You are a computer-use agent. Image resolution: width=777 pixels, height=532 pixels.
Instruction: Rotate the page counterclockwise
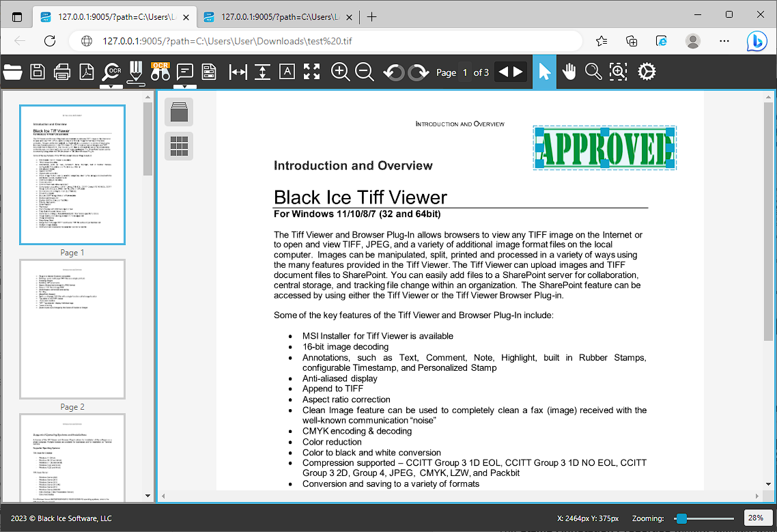[x=393, y=72]
